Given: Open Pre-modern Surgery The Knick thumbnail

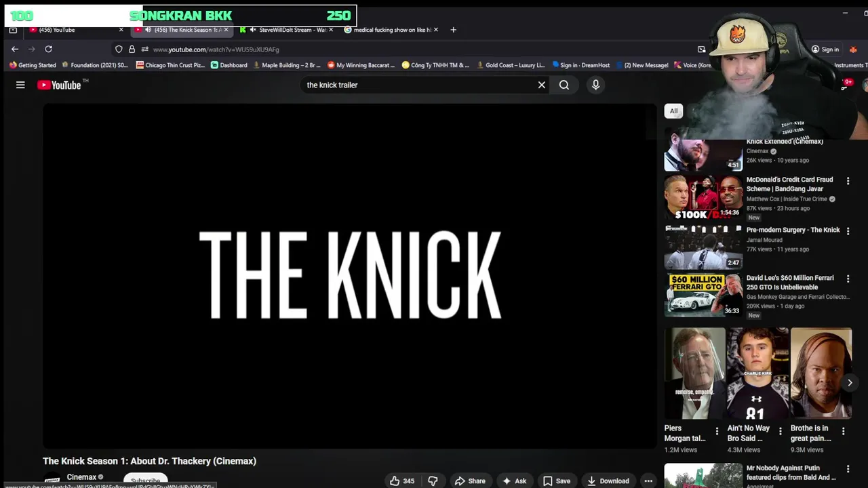Looking at the screenshot, I should click(703, 247).
